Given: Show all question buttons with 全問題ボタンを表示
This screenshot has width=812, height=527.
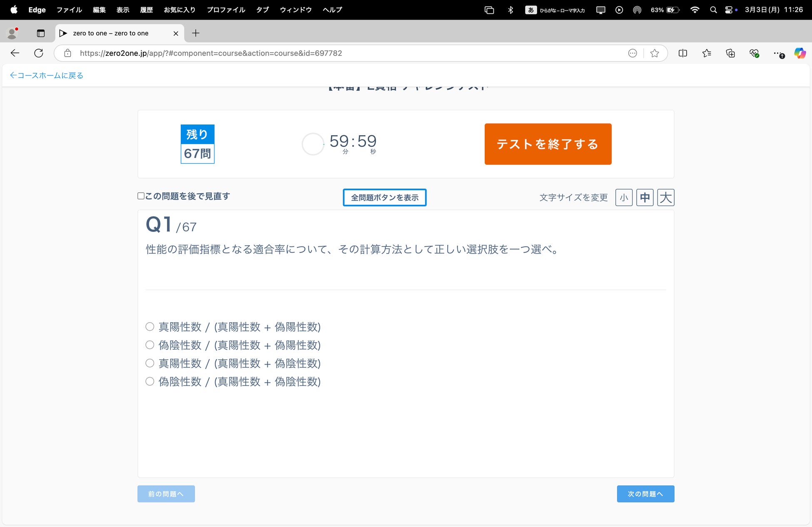Looking at the screenshot, I should pos(384,198).
